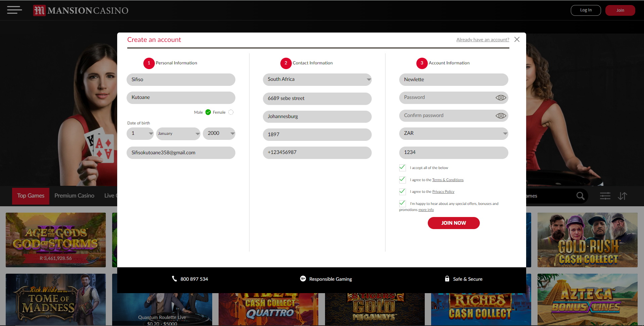Click the phone number field
The width and height of the screenshot is (644, 326).
[x=317, y=153]
